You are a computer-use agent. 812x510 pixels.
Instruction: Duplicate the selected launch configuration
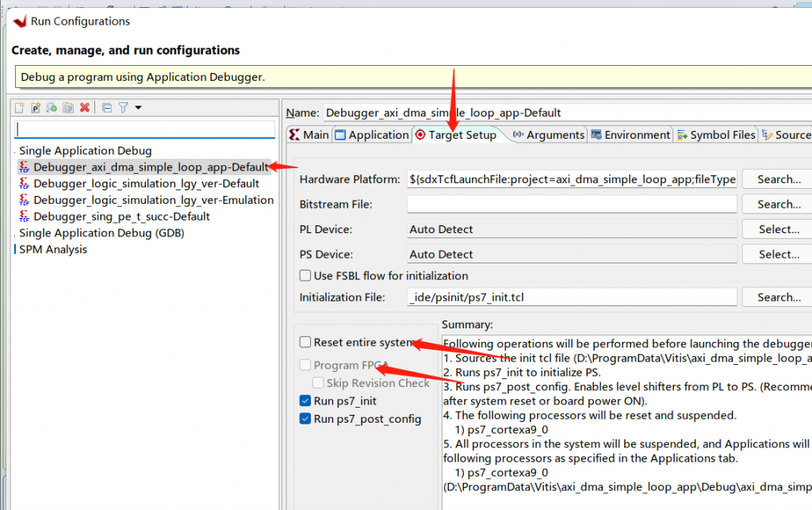click(68, 108)
